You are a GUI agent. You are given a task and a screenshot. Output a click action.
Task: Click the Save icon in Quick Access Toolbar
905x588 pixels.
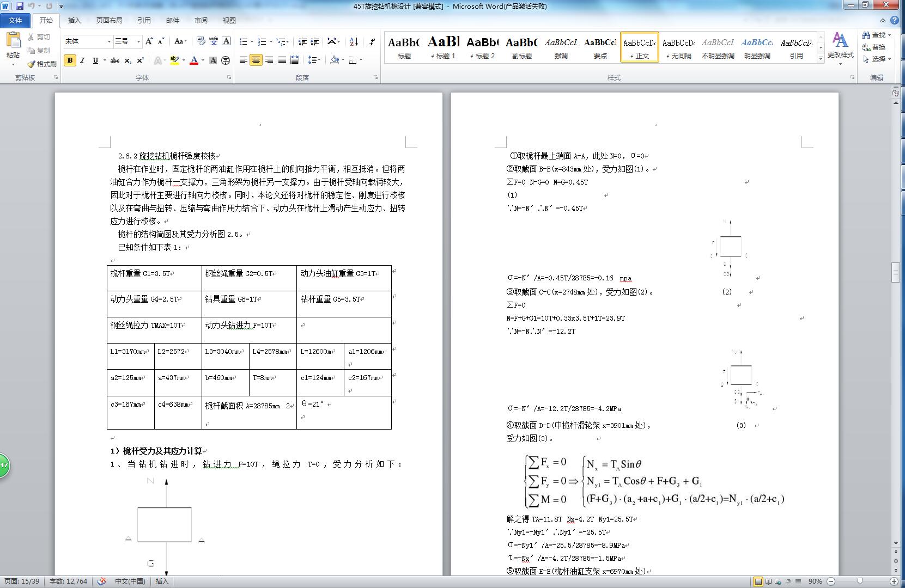[20, 6]
